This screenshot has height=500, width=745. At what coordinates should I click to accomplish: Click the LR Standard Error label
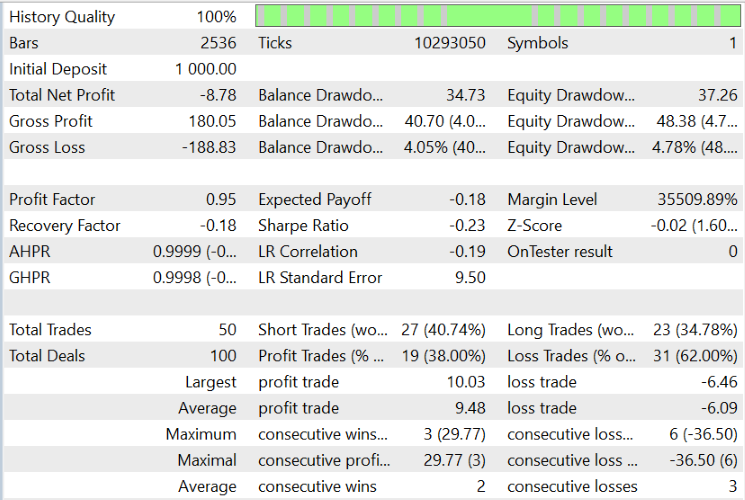(320, 278)
